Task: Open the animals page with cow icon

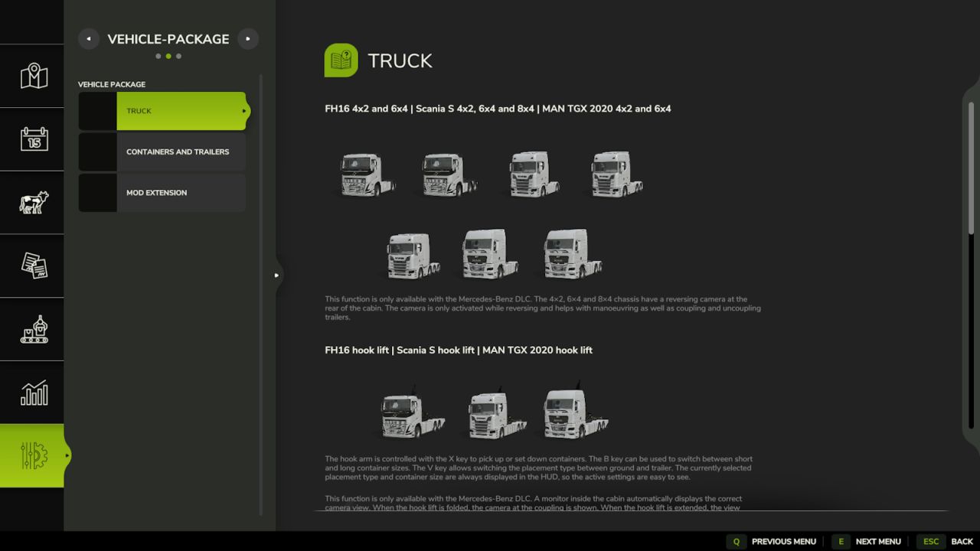Action: [x=34, y=203]
